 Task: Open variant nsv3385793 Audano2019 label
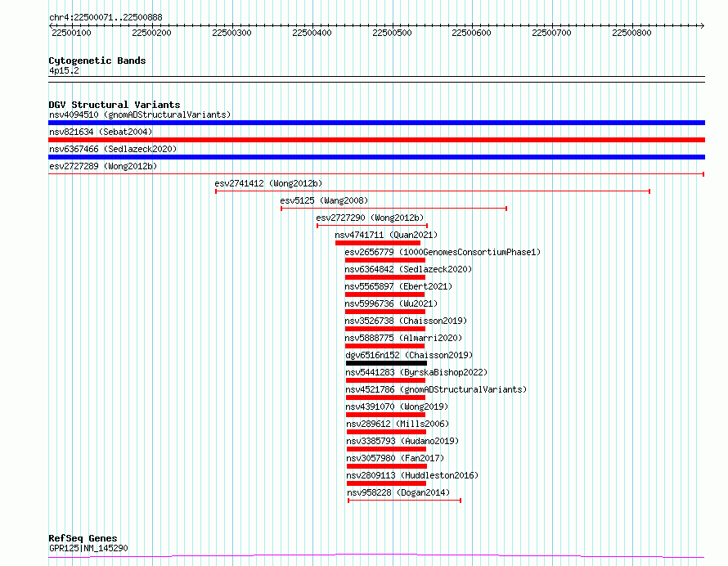coord(402,441)
